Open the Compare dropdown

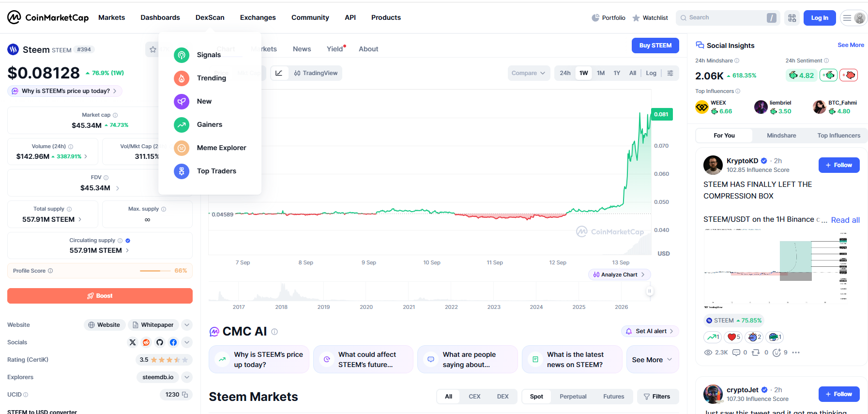point(529,73)
